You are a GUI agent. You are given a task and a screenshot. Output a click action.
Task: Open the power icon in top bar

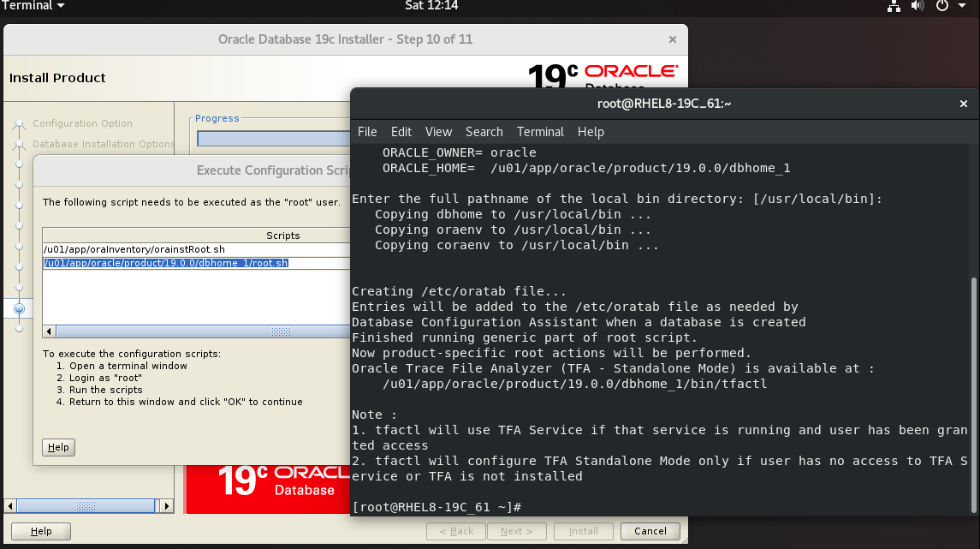pos(941,6)
